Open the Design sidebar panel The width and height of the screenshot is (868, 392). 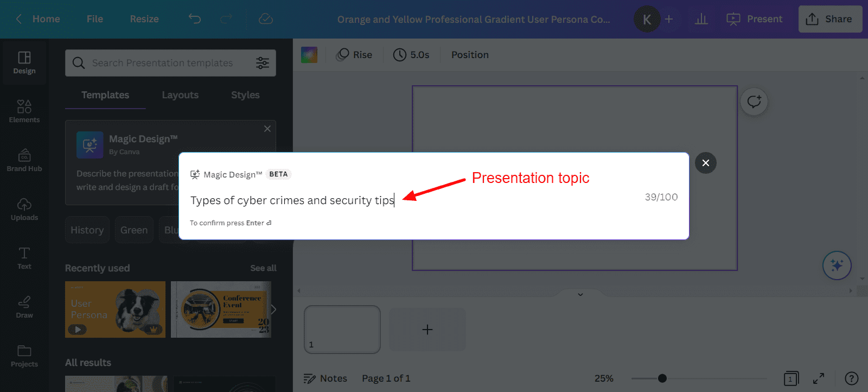pos(24,63)
